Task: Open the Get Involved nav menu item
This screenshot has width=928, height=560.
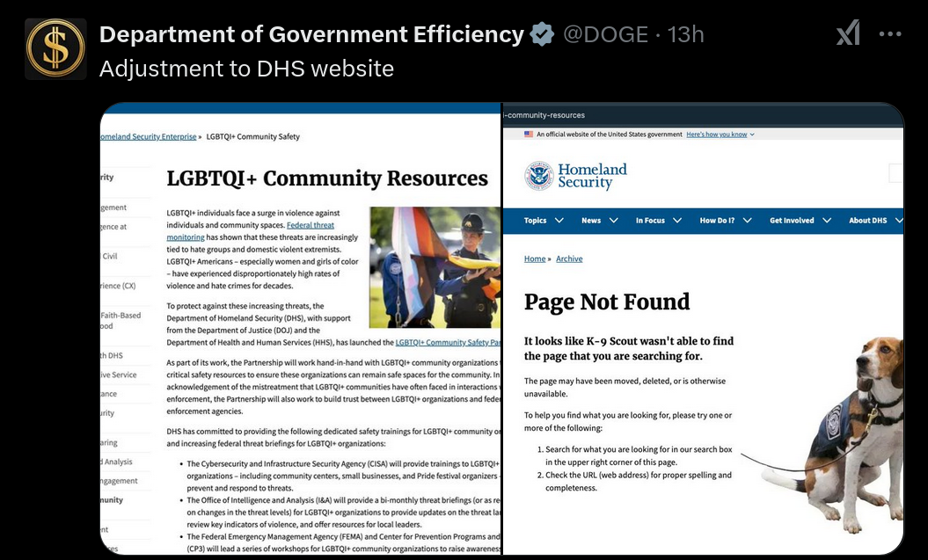Action: tap(792, 220)
